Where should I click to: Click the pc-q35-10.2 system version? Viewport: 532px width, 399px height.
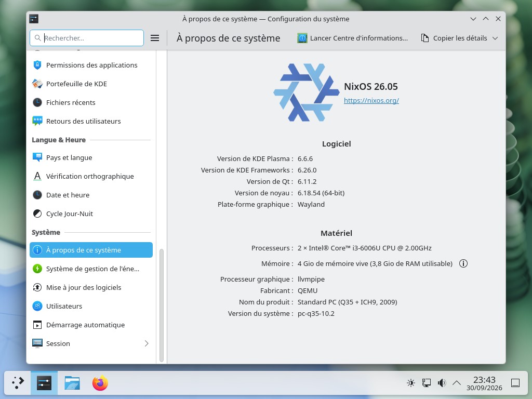pyautogui.click(x=316, y=313)
